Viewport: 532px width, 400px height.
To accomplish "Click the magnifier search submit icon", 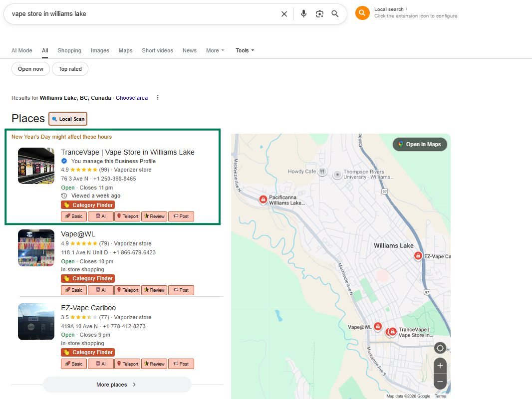I will click(335, 14).
